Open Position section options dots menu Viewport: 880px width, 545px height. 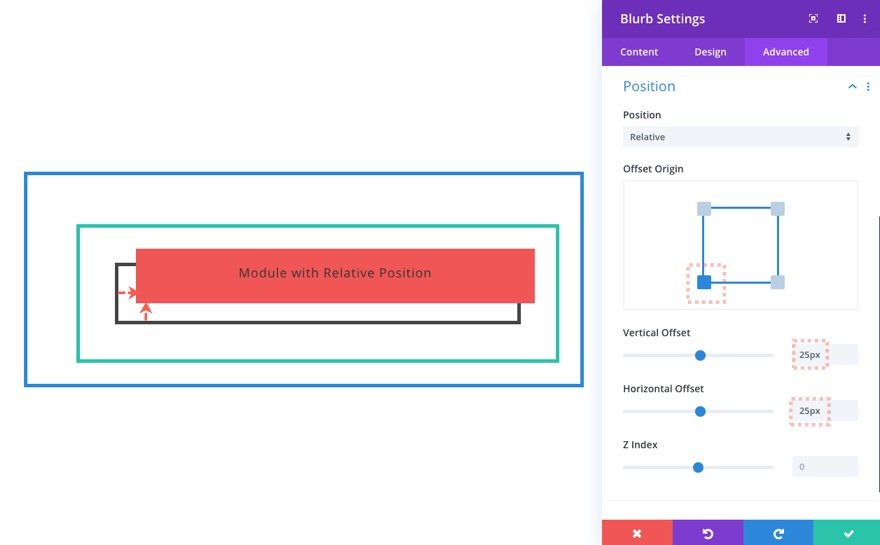(x=868, y=86)
